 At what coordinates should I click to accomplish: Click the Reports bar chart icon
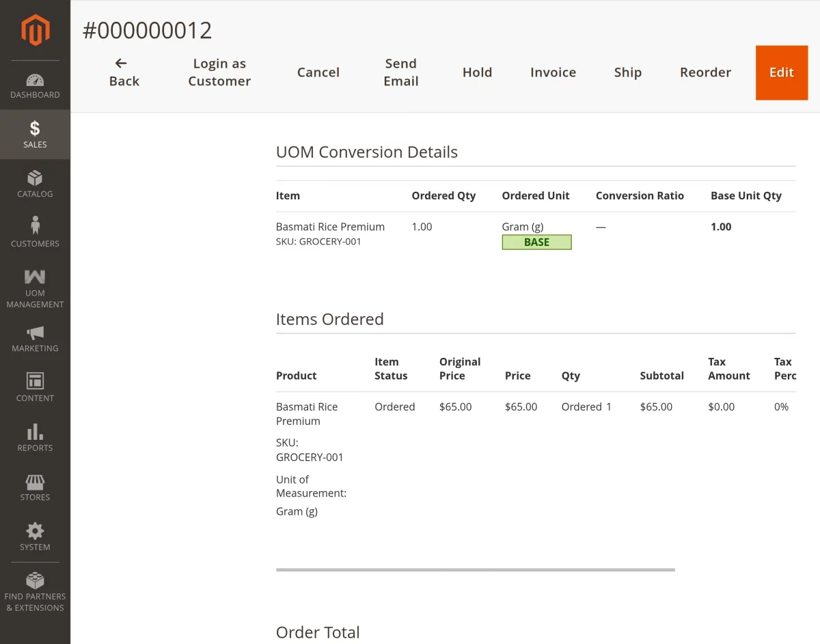35,431
